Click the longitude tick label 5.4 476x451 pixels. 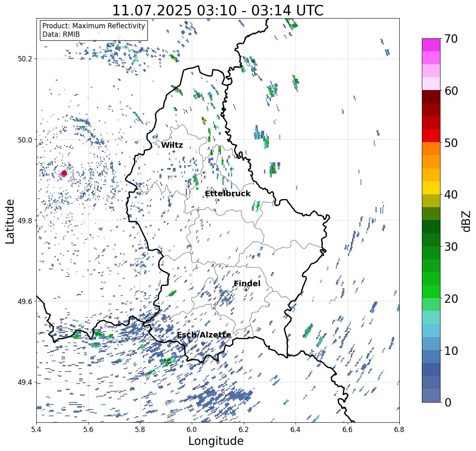[x=36, y=430]
